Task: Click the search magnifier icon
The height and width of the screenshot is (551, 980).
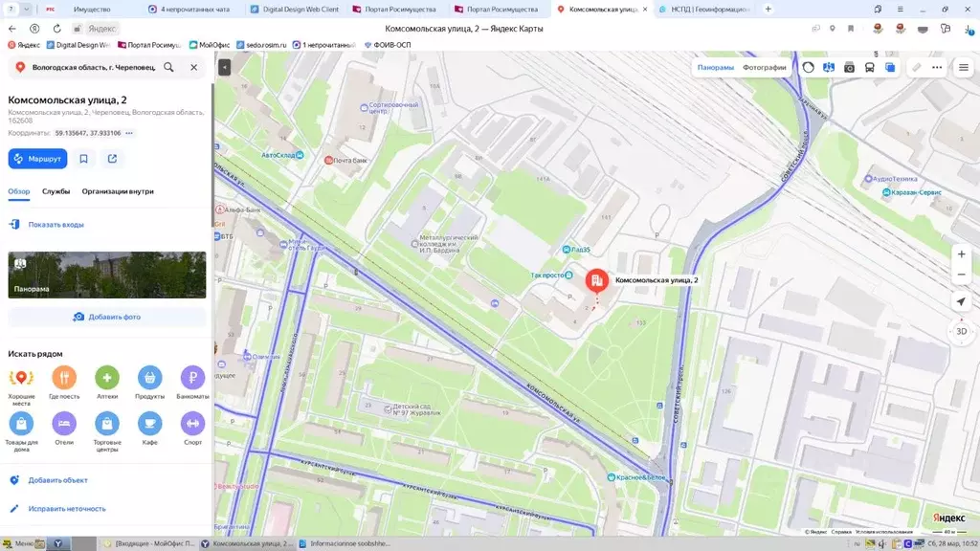Action: [168, 67]
